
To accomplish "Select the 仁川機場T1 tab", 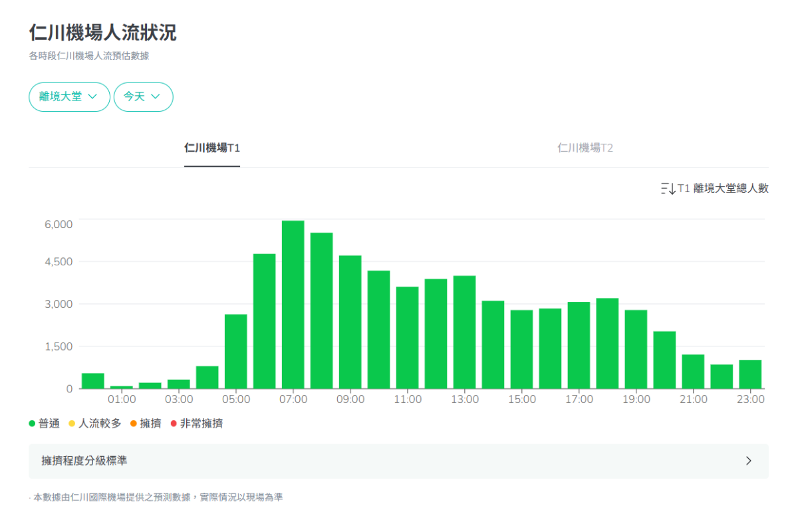I will (x=212, y=148).
